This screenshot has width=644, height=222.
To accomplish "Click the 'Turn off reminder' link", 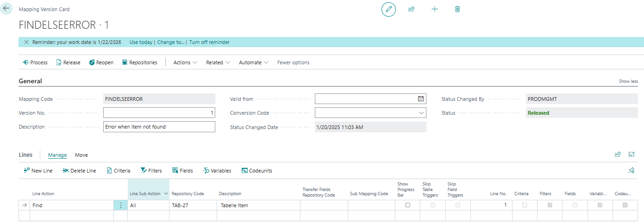I will tap(209, 42).
